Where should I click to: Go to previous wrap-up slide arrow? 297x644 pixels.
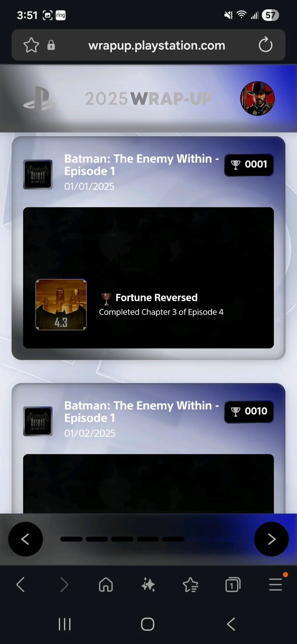(25, 539)
